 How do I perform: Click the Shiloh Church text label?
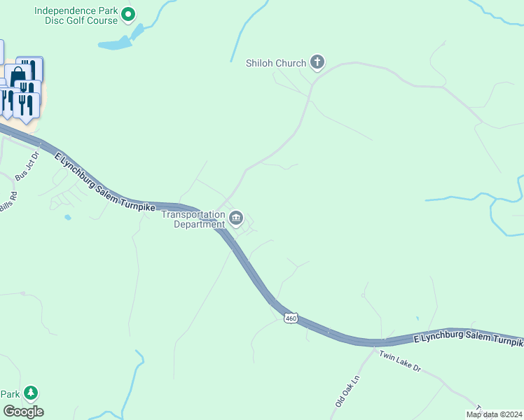click(276, 63)
